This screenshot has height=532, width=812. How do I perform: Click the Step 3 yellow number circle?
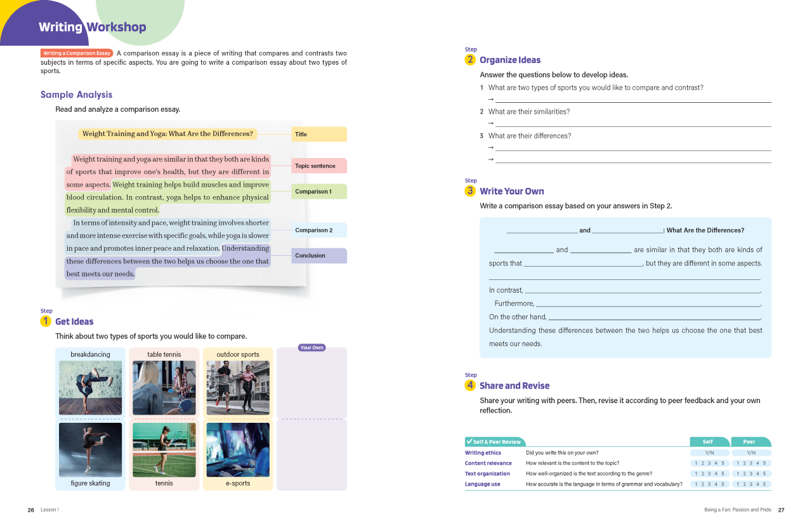pyautogui.click(x=470, y=191)
